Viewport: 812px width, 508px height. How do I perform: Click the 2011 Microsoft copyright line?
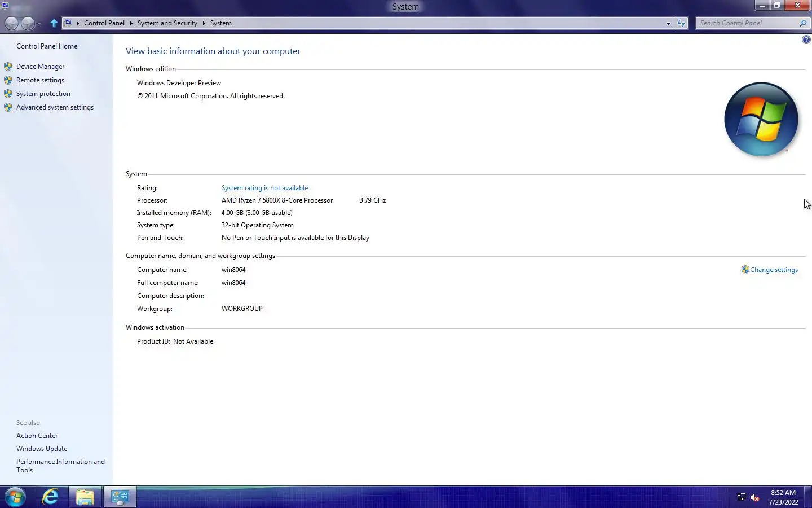(210, 96)
